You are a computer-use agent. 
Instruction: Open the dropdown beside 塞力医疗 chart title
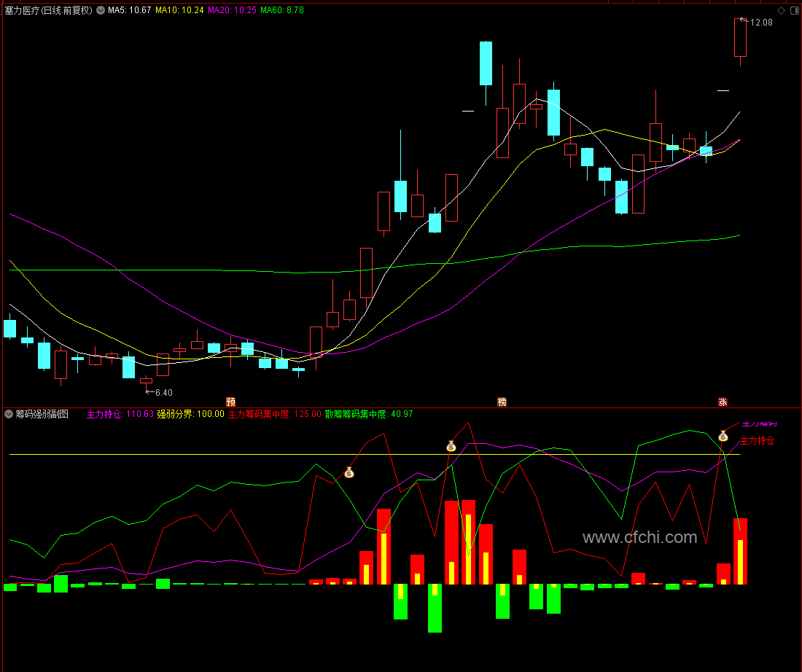tap(101, 10)
